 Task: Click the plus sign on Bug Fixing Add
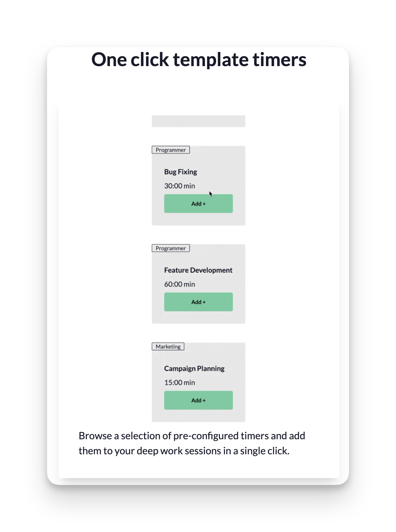[204, 204]
